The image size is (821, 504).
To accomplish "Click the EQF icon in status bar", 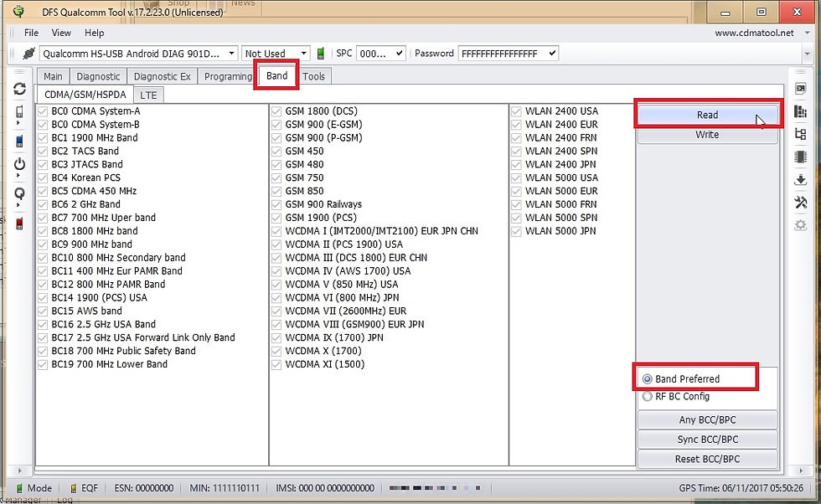I will tap(74, 488).
